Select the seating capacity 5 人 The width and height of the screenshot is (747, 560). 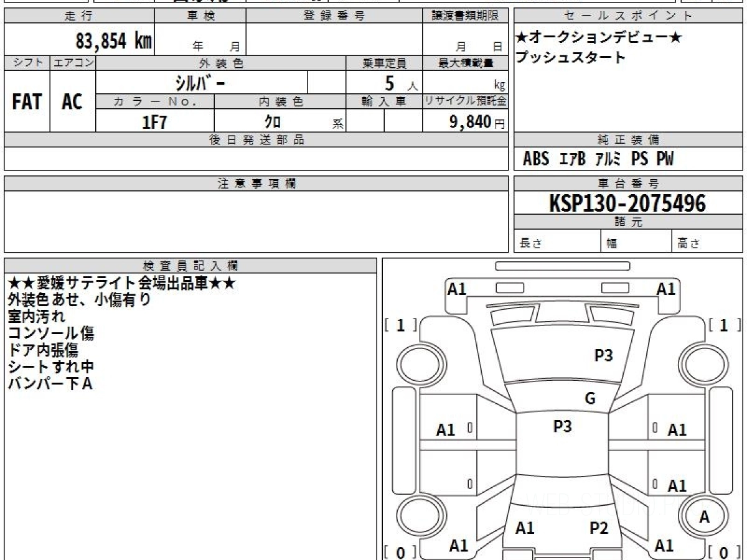pyautogui.click(x=400, y=83)
